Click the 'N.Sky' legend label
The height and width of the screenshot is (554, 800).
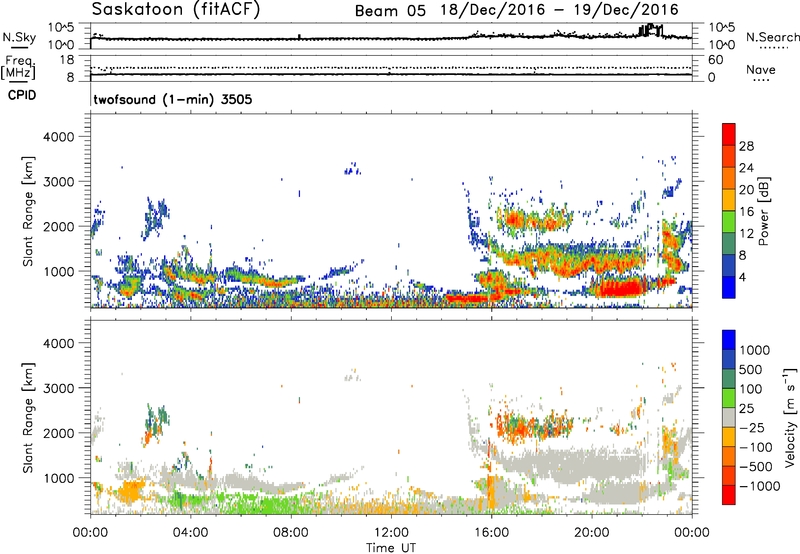click(x=19, y=37)
